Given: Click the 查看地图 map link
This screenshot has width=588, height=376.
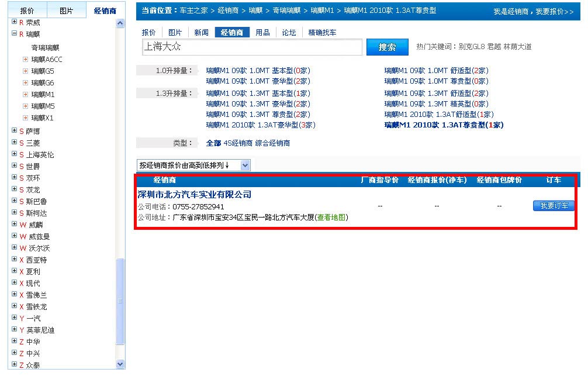Looking at the screenshot, I should [332, 218].
